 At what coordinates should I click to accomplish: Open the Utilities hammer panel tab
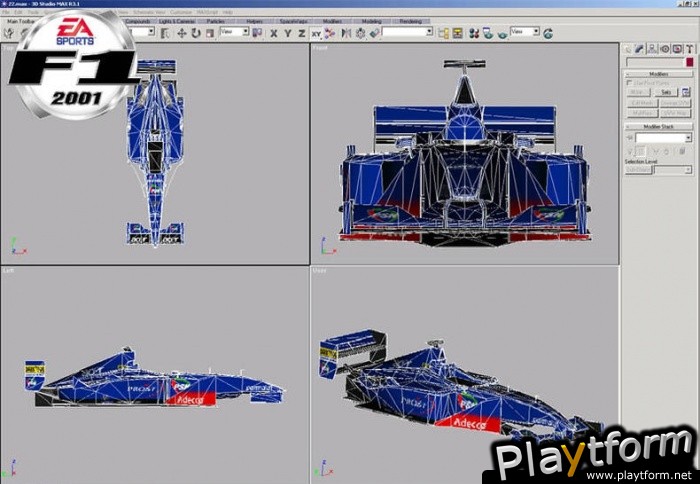(x=689, y=49)
